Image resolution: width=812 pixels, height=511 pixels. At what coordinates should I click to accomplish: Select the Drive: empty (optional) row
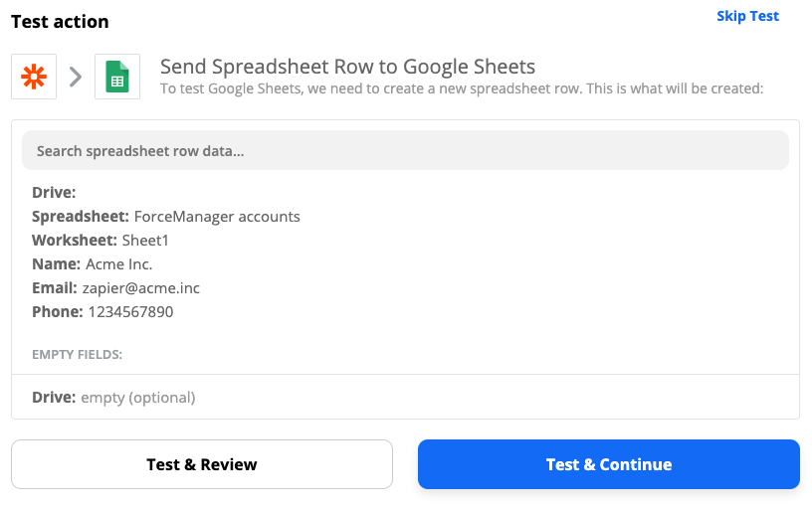[113, 398]
